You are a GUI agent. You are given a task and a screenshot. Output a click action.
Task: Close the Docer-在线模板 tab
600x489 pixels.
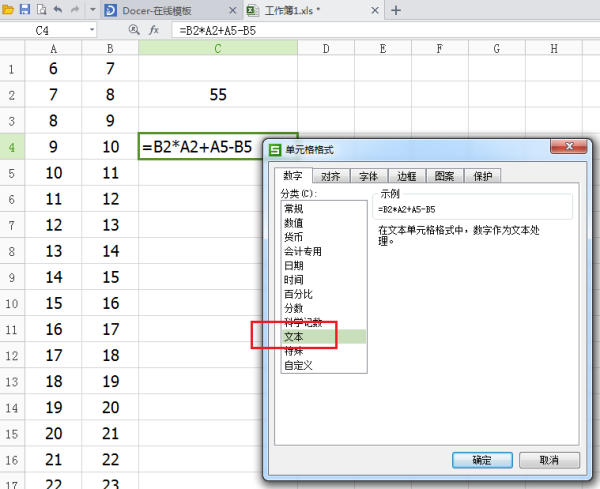[x=232, y=10]
